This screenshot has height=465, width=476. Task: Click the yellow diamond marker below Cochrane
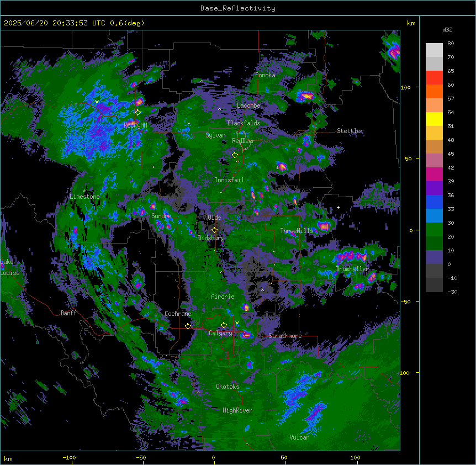point(188,326)
